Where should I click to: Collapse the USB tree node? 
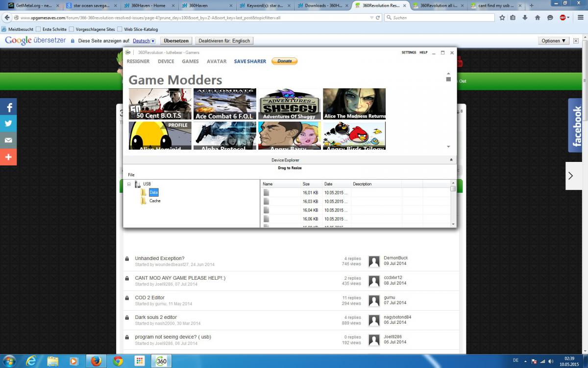coord(129,184)
